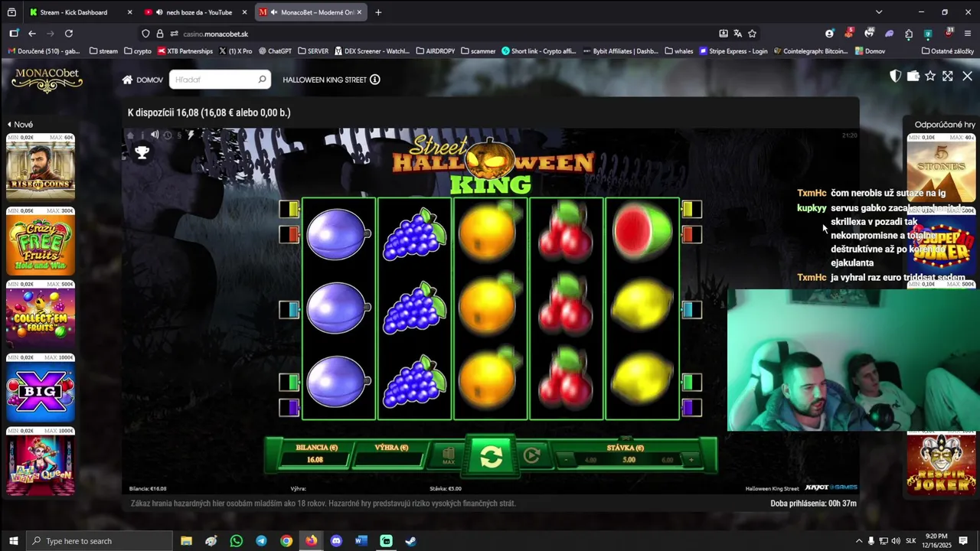Toggle the green payline marker on right

point(691,382)
